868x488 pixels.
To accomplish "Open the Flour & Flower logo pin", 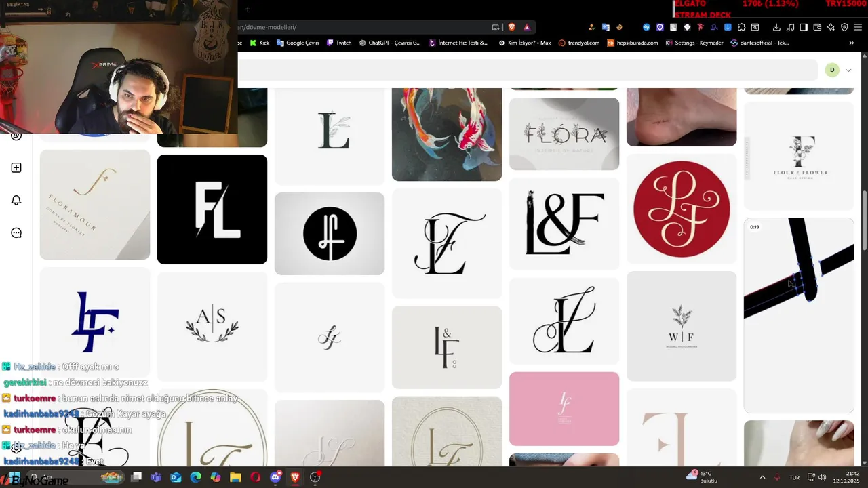I will [799, 156].
